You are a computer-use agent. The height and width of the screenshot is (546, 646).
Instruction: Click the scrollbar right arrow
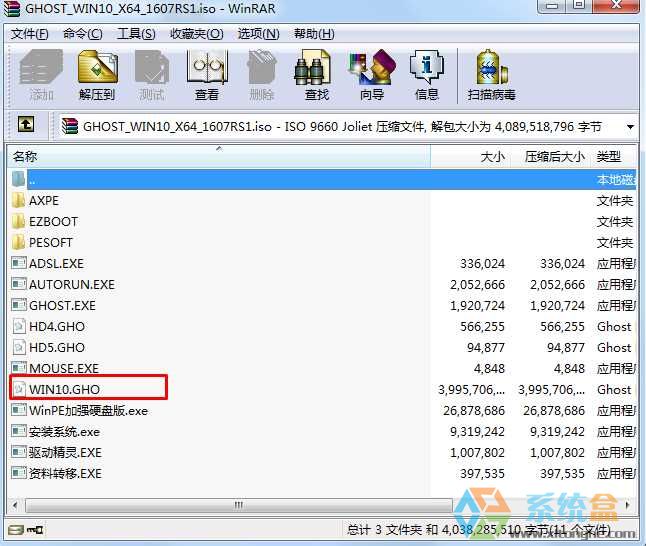click(627, 505)
